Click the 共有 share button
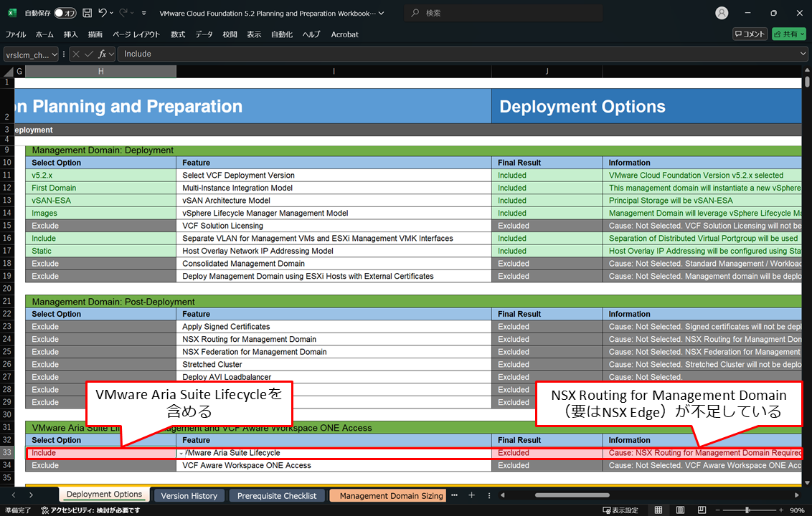Image resolution: width=812 pixels, height=516 pixels. point(789,34)
